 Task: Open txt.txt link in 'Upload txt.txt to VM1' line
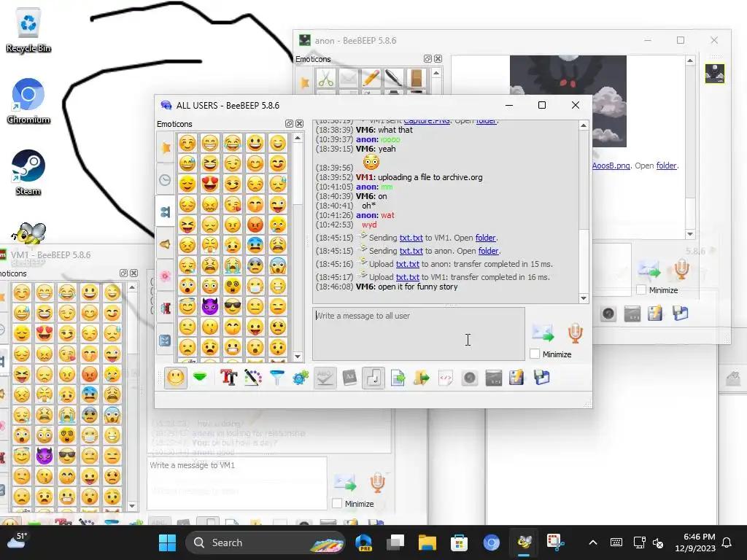coord(408,277)
